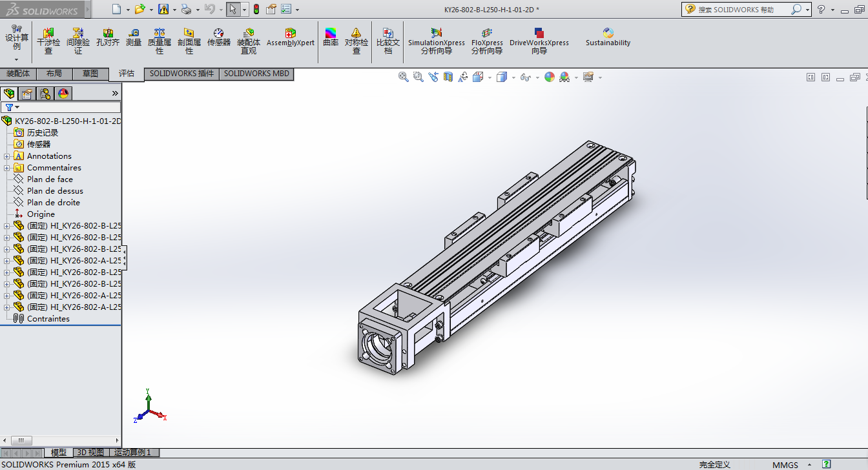Expand the Annotations tree node
This screenshot has width=868, height=470.
(x=6, y=156)
